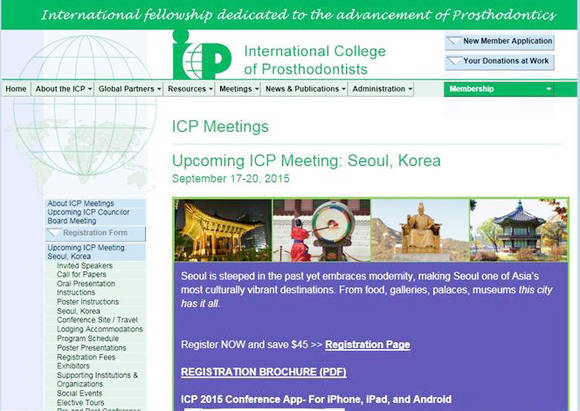This screenshot has width=580, height=411.
Task: Follow the Registration Page link
Action: [x=367, y=345]
